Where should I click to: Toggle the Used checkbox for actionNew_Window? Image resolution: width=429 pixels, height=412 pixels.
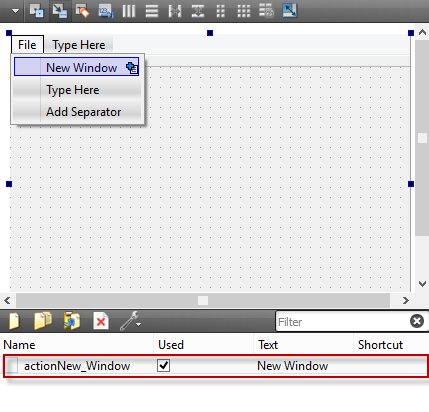(x=163, y=366)
